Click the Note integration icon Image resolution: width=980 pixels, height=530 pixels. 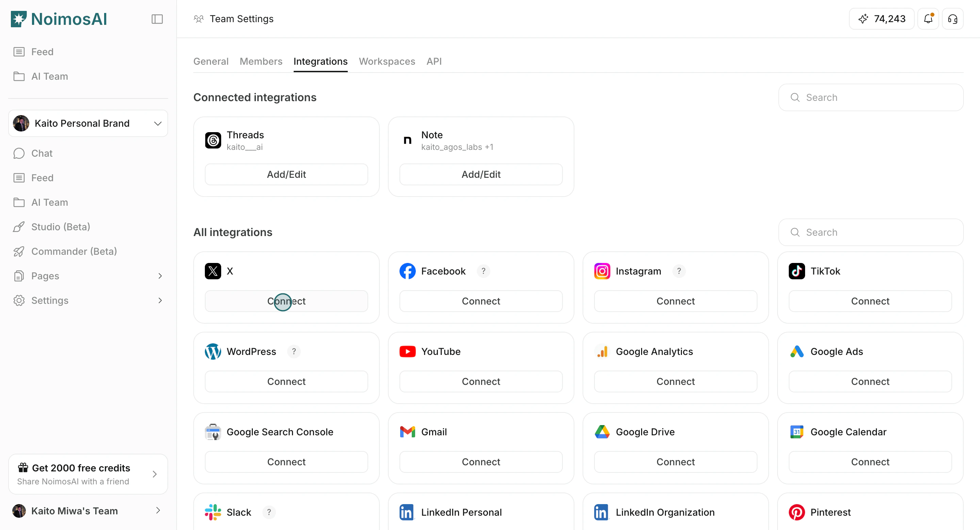[x=407, y=140]
